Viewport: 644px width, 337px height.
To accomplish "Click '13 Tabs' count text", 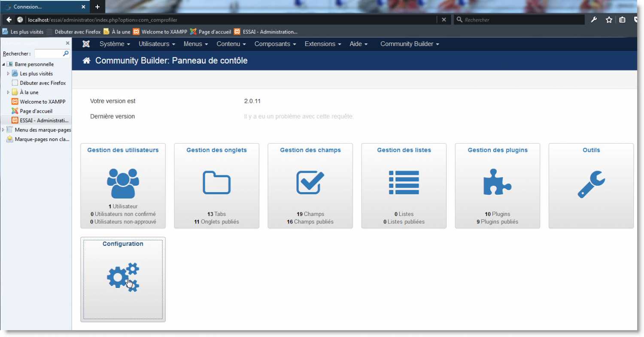I will (x=216, y=214).
